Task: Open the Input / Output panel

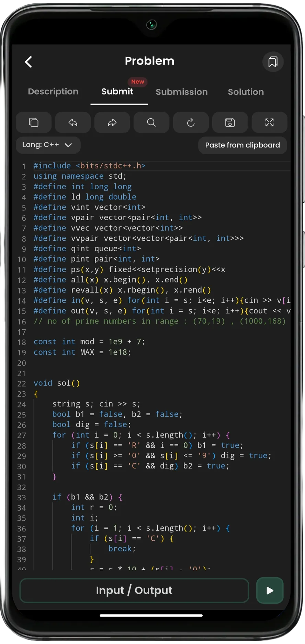Action: point(134,591)
